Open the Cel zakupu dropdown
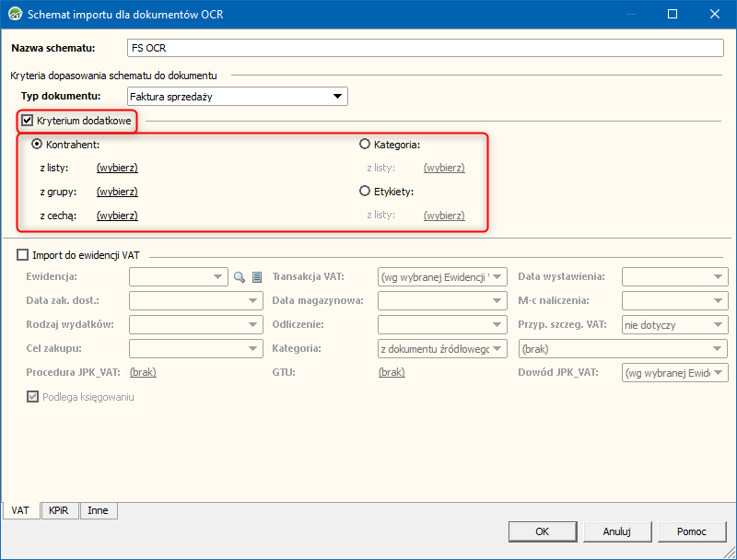 [196, 348]
